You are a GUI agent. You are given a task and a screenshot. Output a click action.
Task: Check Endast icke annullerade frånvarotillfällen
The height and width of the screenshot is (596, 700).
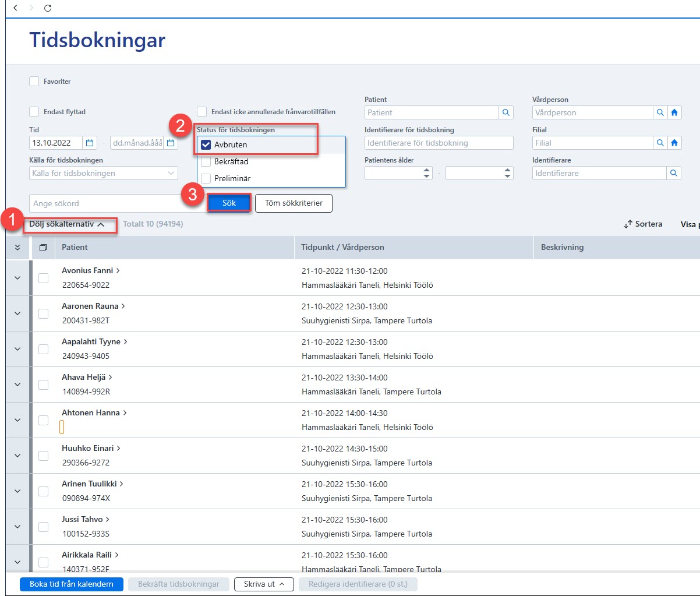tap(201, 112)
